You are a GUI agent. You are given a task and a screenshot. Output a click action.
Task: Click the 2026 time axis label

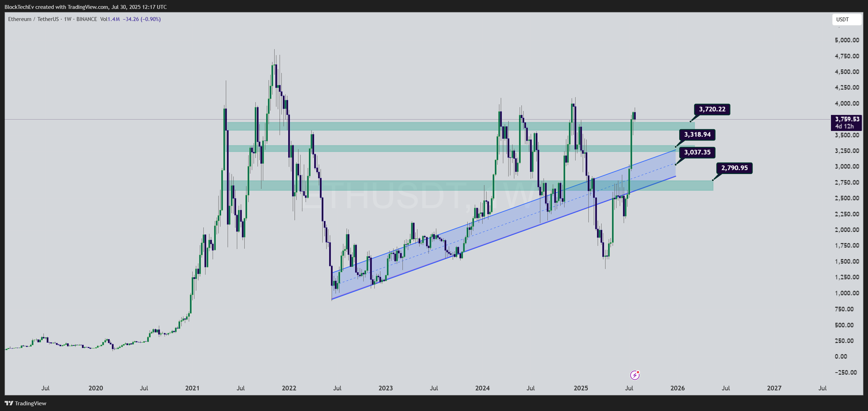pos(677,388)
